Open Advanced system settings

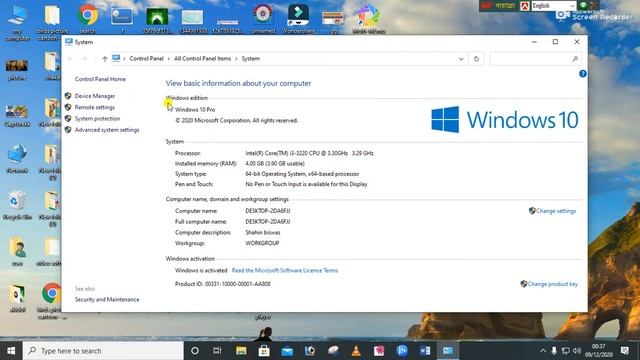tap(107, 130)
